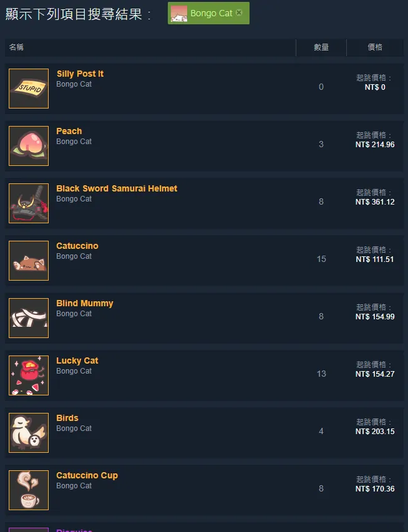This screenshot has height=532, width=408.
Task: Open the Peach item thumbnail
Action: [29, 146]
